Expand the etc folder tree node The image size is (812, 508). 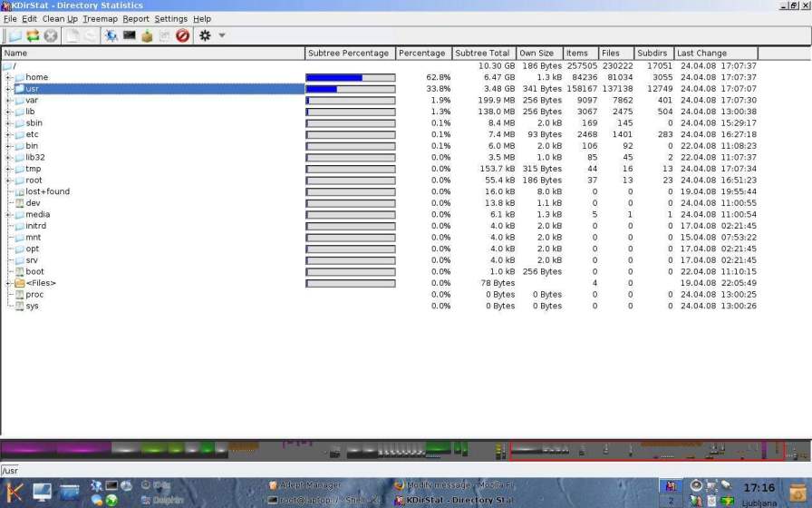point(8,135)
